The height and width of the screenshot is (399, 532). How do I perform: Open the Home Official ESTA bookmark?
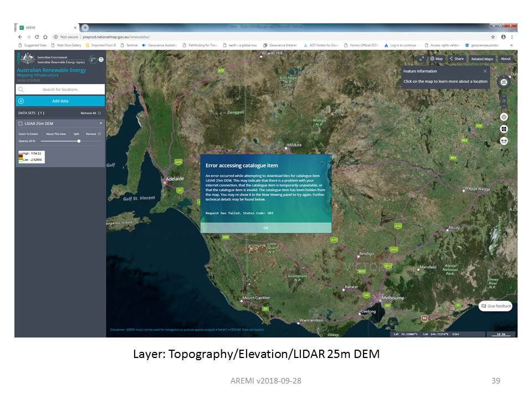(361, 45)
